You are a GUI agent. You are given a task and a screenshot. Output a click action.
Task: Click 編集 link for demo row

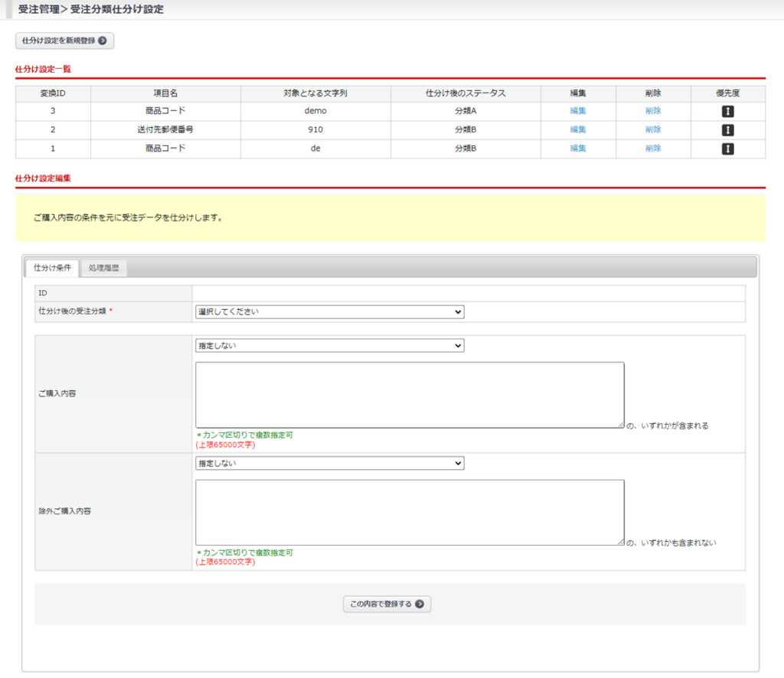tap(578, 111)
